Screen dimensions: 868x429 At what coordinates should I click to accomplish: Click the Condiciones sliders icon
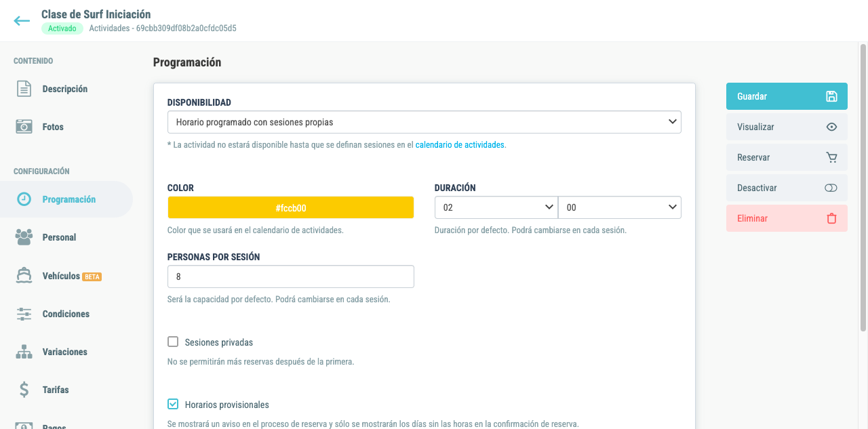[24, 314]
